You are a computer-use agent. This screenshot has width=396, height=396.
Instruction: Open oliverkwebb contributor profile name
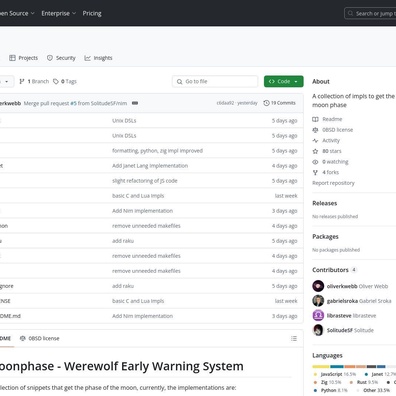click(x=342, y=286)
